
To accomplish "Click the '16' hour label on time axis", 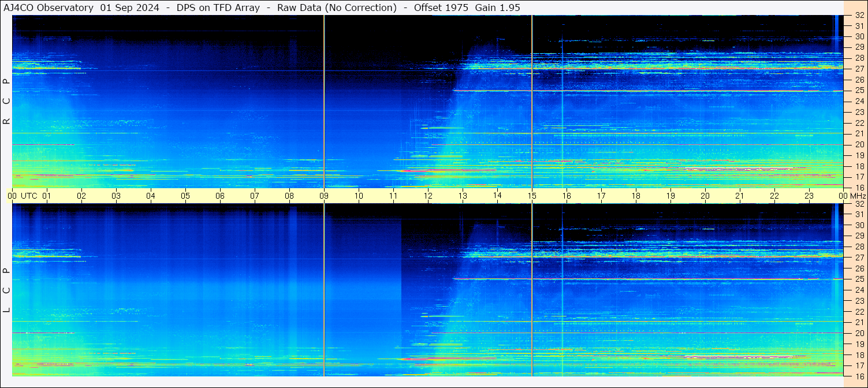I will 567,196.
